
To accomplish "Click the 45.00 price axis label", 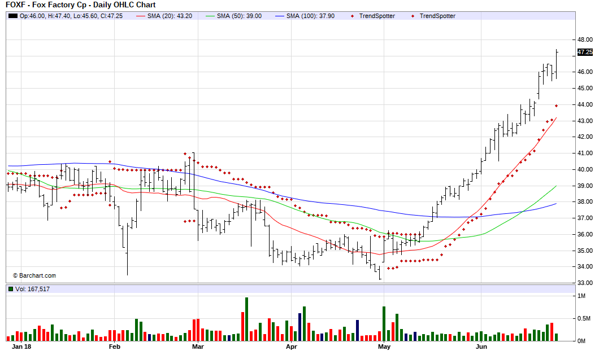I will (x=585, y=88).
